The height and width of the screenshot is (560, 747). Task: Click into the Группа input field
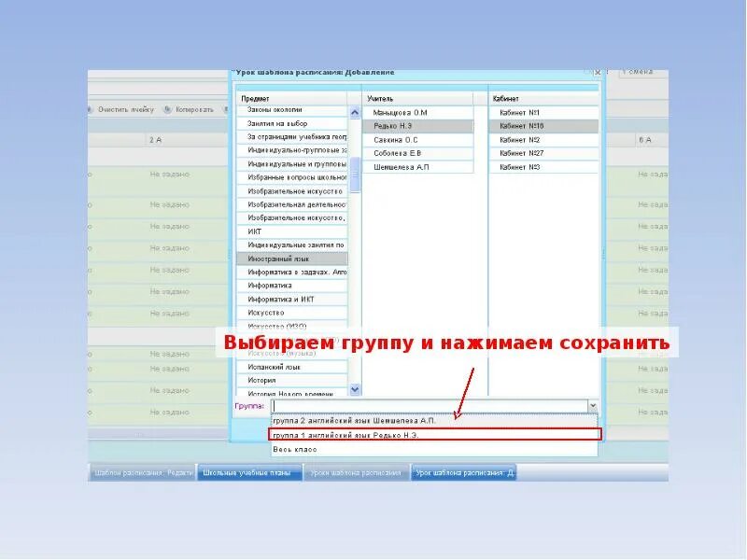pyautogui.click(x=430, y=406)
